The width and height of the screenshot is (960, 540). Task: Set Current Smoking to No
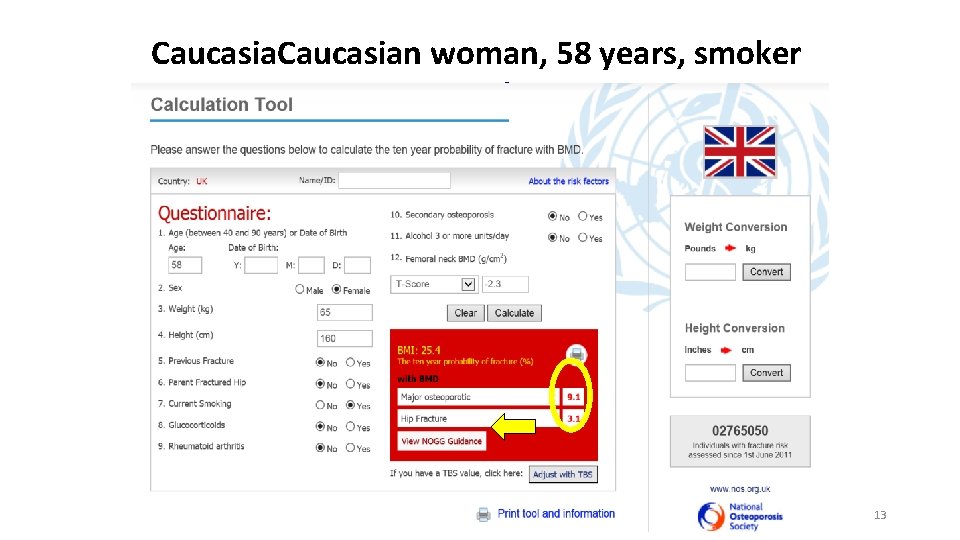(x=320, y=405)
